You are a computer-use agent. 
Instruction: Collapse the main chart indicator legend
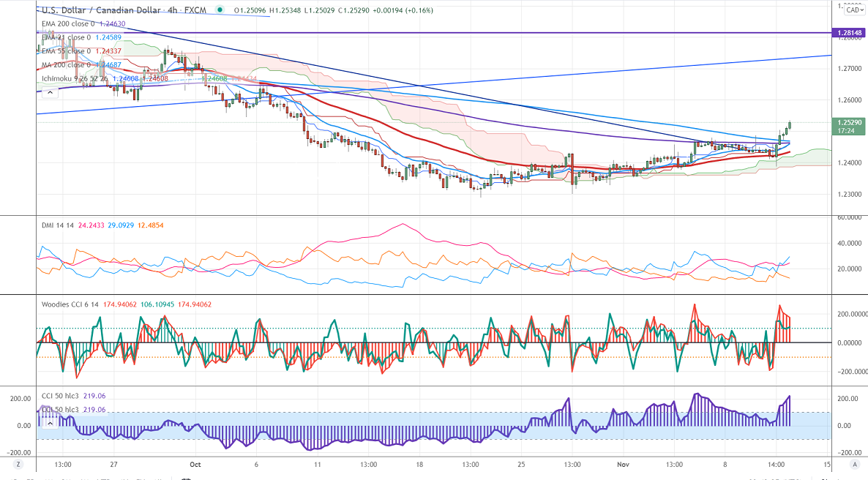[50, 92]
